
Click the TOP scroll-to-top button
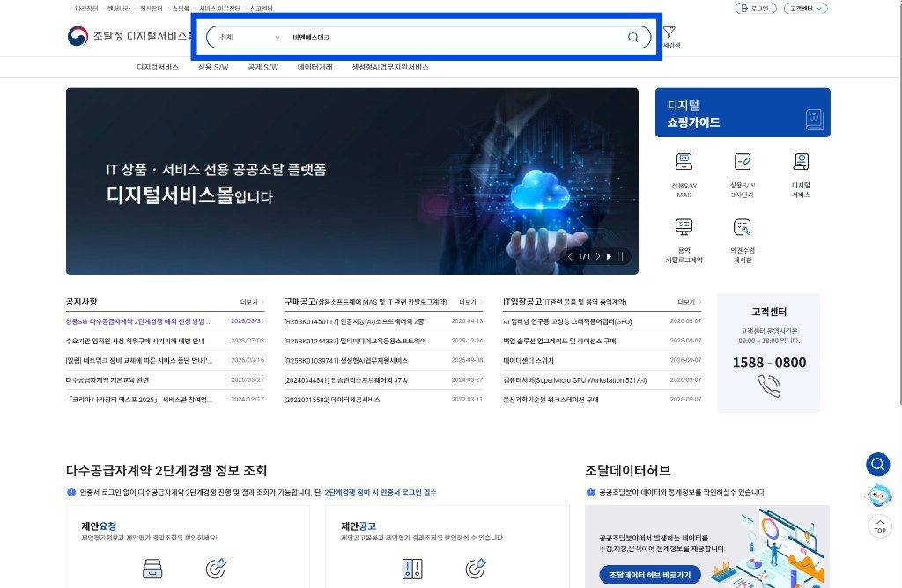[x=880, y=526]
